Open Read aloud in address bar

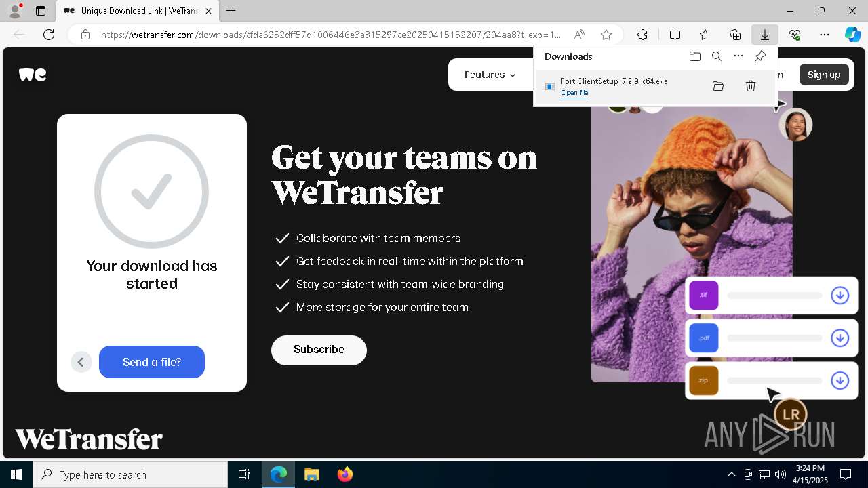(579, 35)
